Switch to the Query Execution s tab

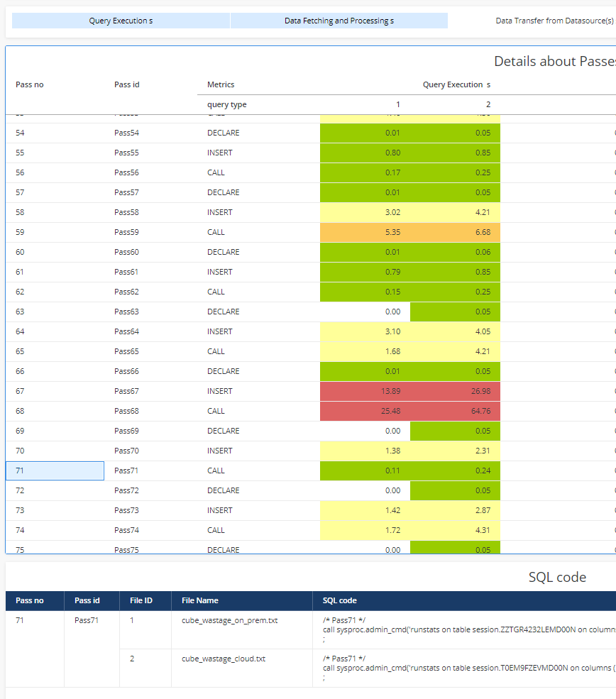tap(121, 20)
